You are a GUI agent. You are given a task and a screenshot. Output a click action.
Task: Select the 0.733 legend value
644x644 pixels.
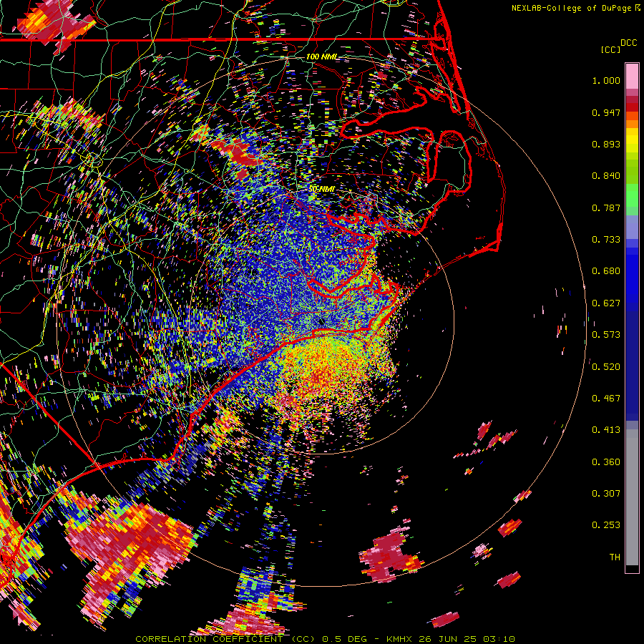pyautogui.click(x=606, y=240)
